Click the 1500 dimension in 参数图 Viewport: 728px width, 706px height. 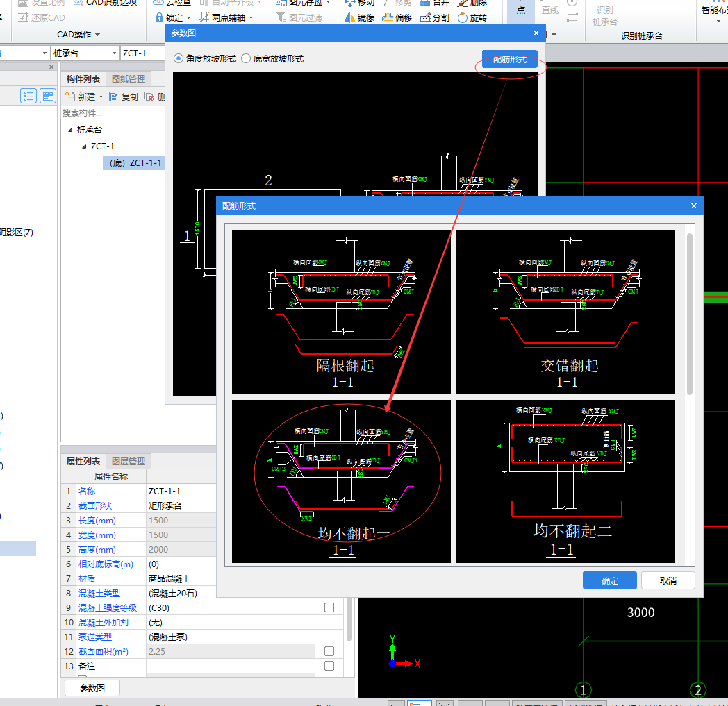tap(197, 228)
